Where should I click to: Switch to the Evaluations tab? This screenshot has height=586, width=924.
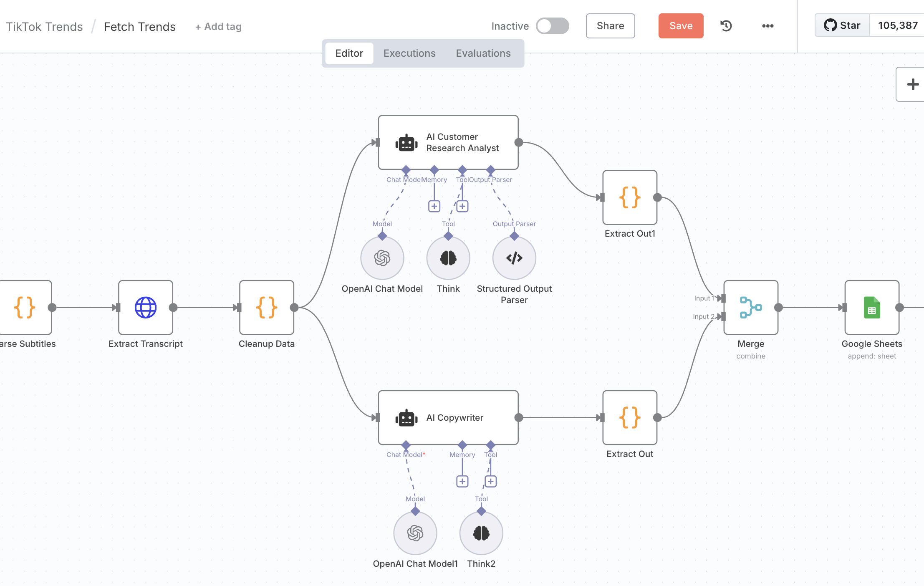point(483,53)
